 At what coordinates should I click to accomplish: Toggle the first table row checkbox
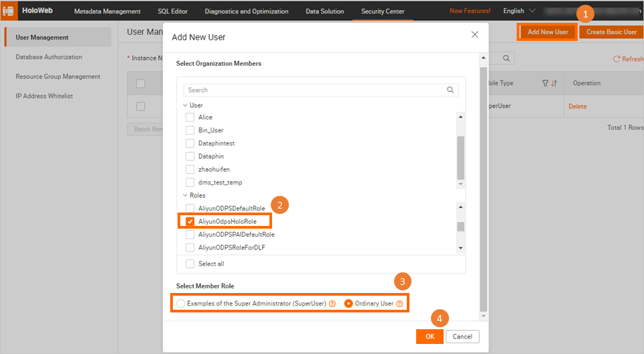click(141, 107)
